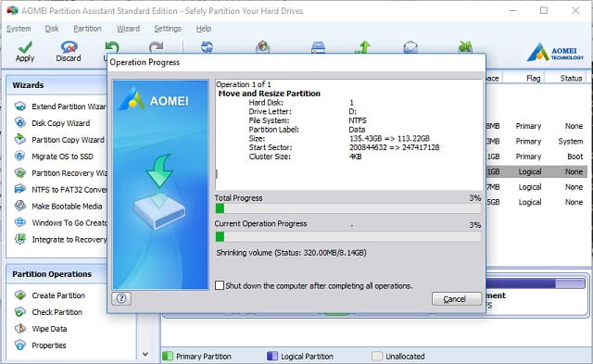The height and width of the screenshot is (364, 593).
Task: Click the Unallocated legend swatch
Action: [x=377, y=356]
